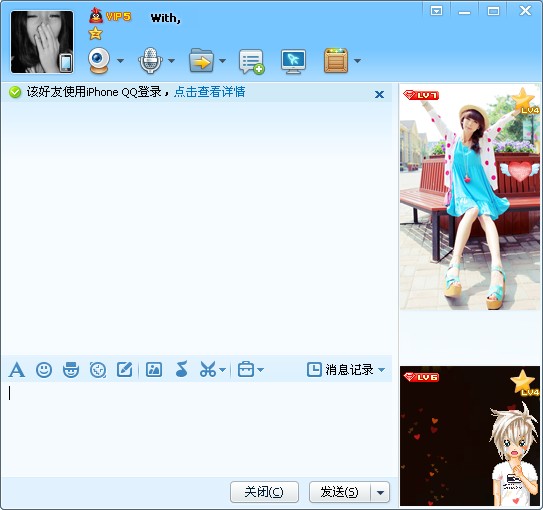Share music with the note icon
Viewport: 543px width, 510px height.
click(181, 369)
